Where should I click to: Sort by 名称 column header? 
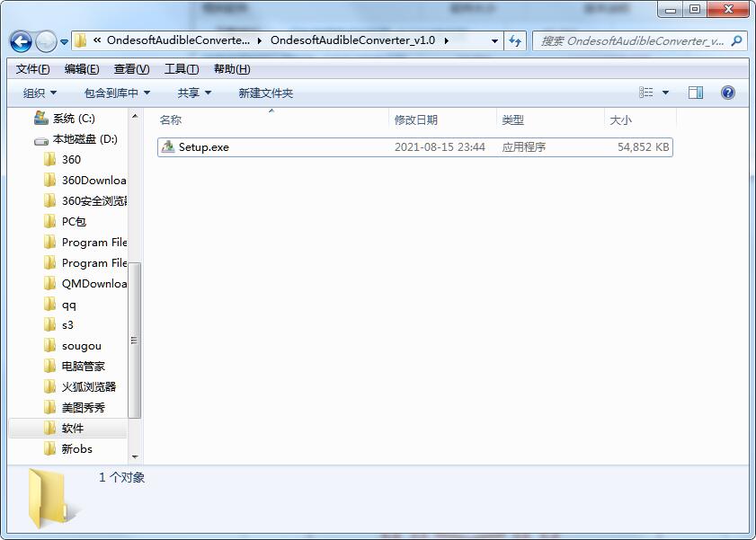(x=171, y=120)
